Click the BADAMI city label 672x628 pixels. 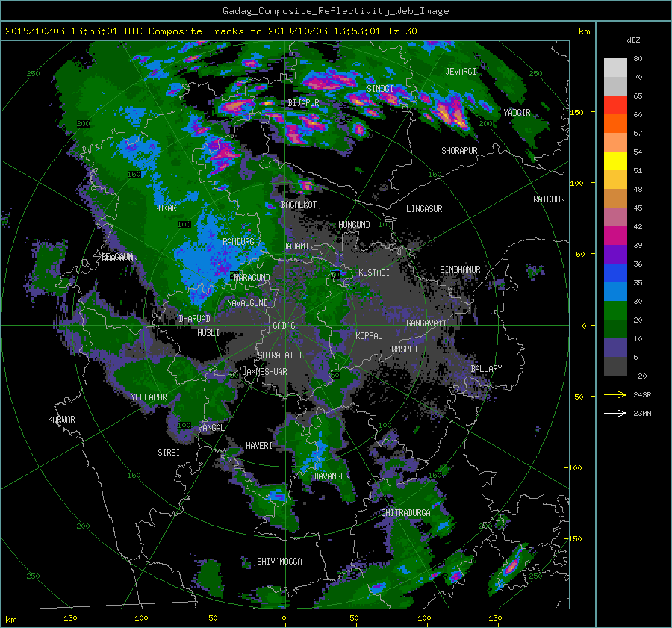pos(296,246)
